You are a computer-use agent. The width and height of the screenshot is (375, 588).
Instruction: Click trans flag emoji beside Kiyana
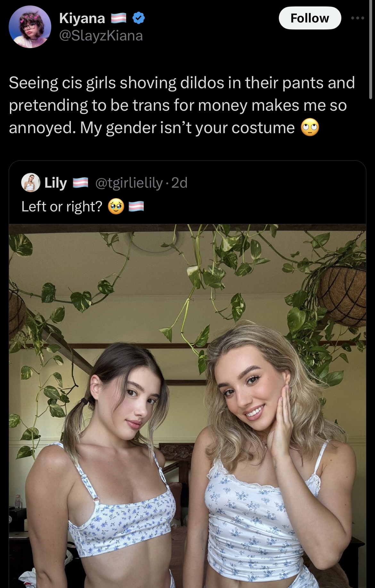119,18
